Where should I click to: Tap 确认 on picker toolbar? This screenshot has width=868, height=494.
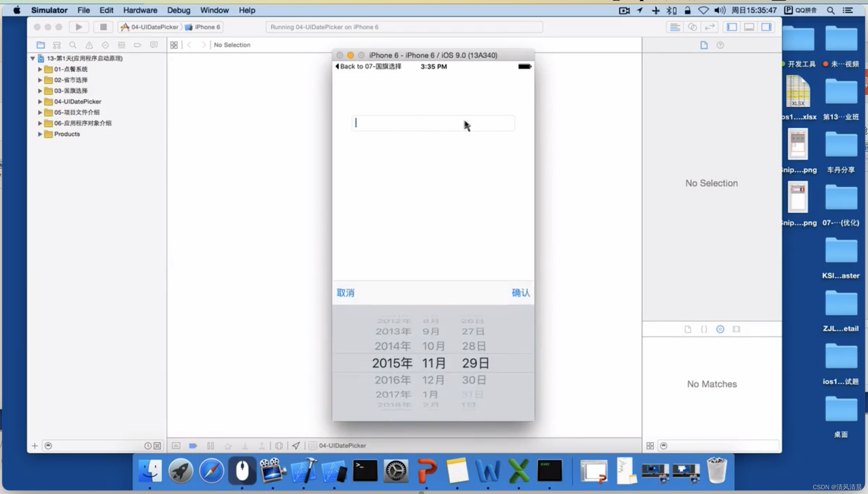click(x=521, y=293)
